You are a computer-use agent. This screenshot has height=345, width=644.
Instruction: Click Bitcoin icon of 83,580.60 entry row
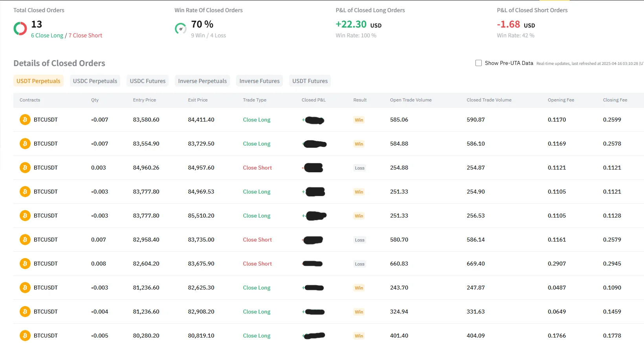25,120
